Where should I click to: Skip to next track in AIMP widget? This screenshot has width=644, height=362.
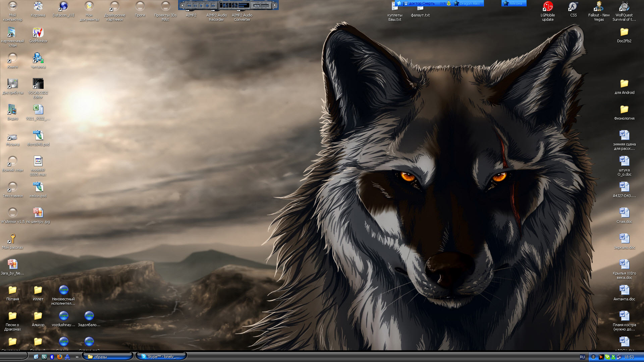(213, 5)
